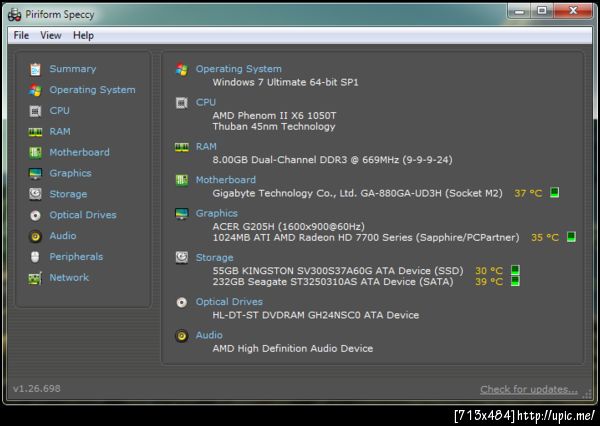Click the green temperature indicator beside 35 °C
Image resolution: width=600 pixels, height=426 pixels.
[x=571, y=237]
